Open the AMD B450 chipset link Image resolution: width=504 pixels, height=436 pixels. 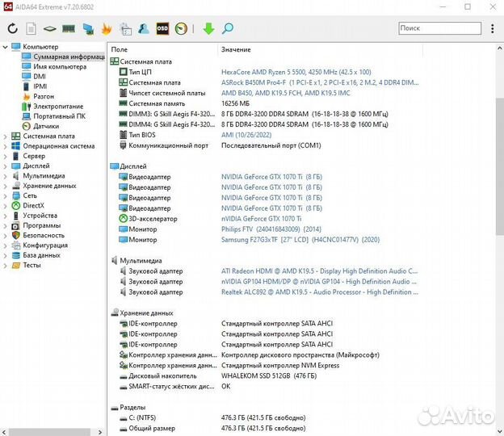tap(285, 93)
